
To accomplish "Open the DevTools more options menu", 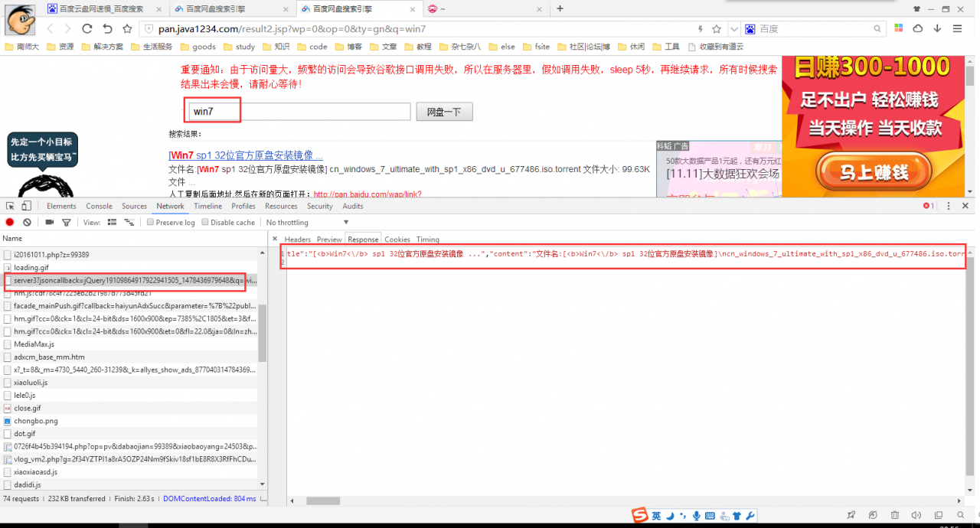I will click(x=949, y=206).
